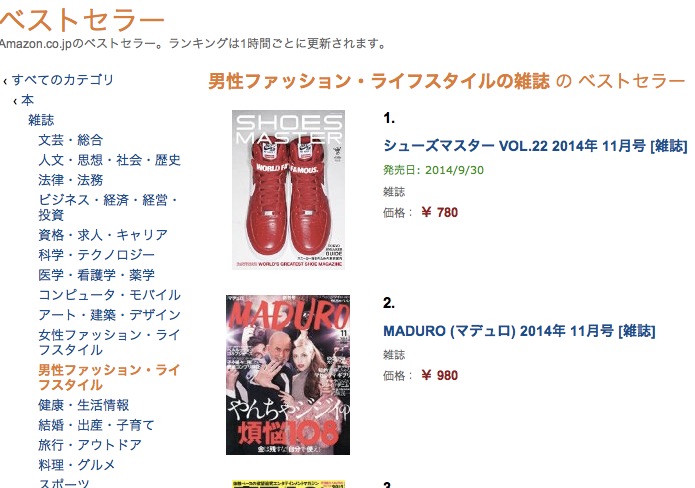Viewport: 695px width, 488px height.
Task: Choose 女性ファッション・ライフスタイル category
Action: point(109,342)
